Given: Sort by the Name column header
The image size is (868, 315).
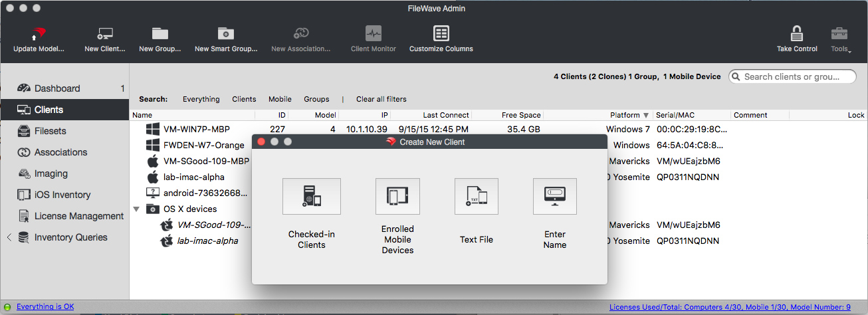Looking at the screenshot, I should [x=193, y=115].
